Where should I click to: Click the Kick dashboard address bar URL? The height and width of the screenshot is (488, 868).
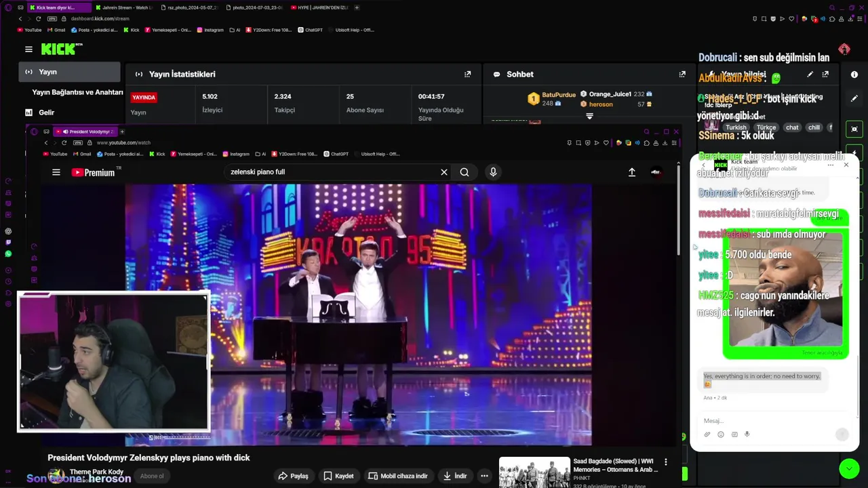click(x=100, y=19)
